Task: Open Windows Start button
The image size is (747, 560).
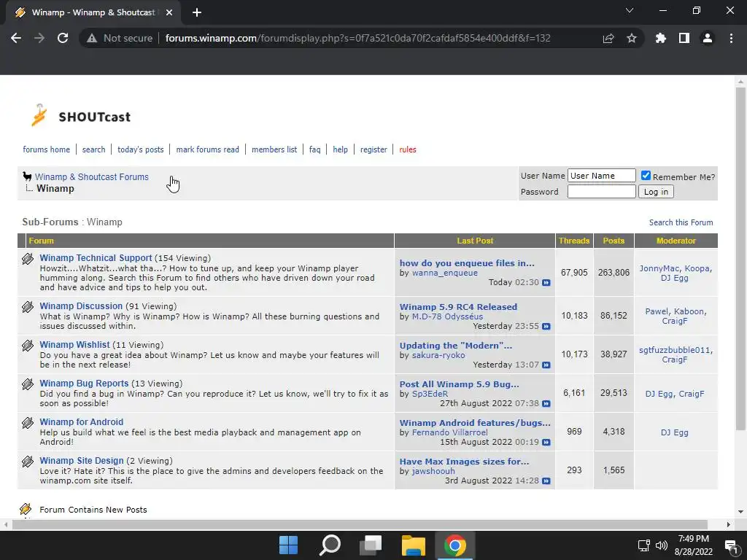Action: (x=288, y=545)
